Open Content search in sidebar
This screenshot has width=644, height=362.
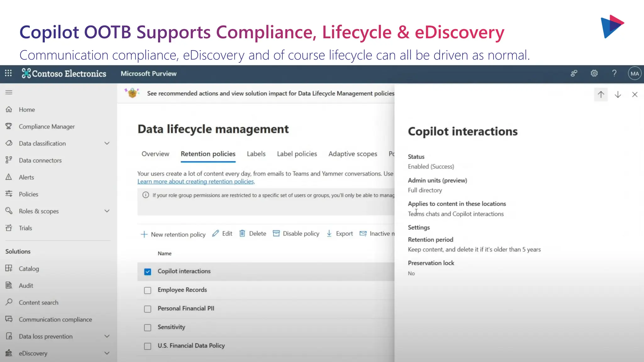[x=38, y=303]
